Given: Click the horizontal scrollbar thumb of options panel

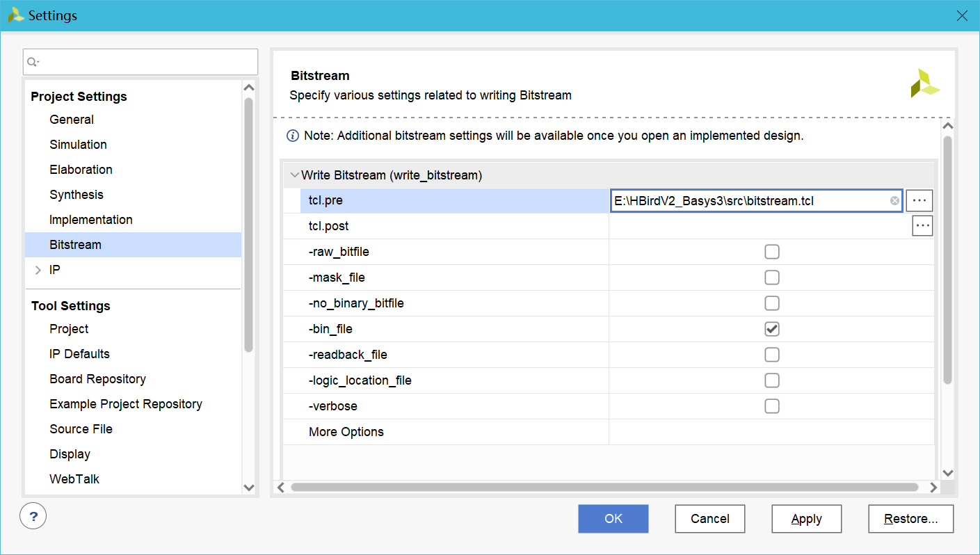Looking at the screenshot, I should point(604,488).
